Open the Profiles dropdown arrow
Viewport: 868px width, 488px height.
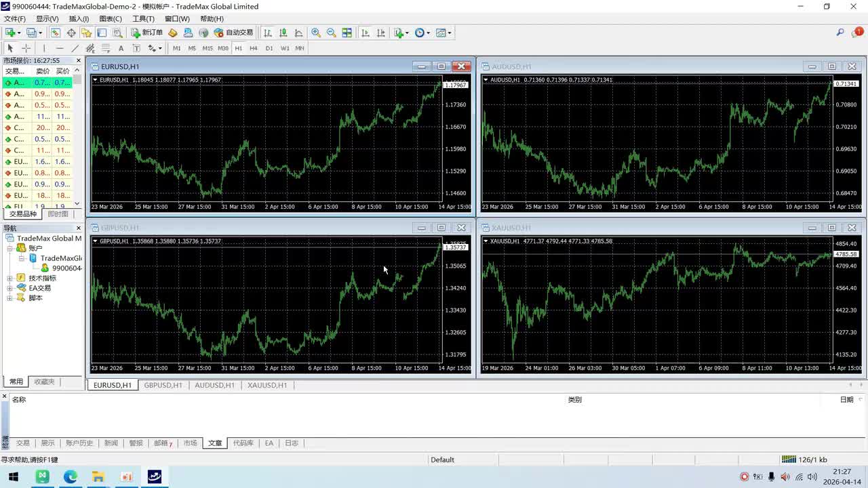pyautogui.click(x=40, y=33)
